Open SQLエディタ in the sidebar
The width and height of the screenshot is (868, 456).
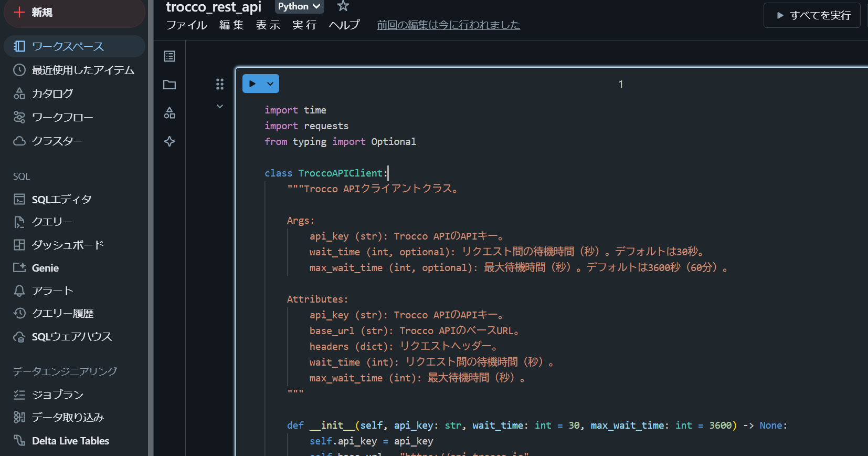coord(75,199)
